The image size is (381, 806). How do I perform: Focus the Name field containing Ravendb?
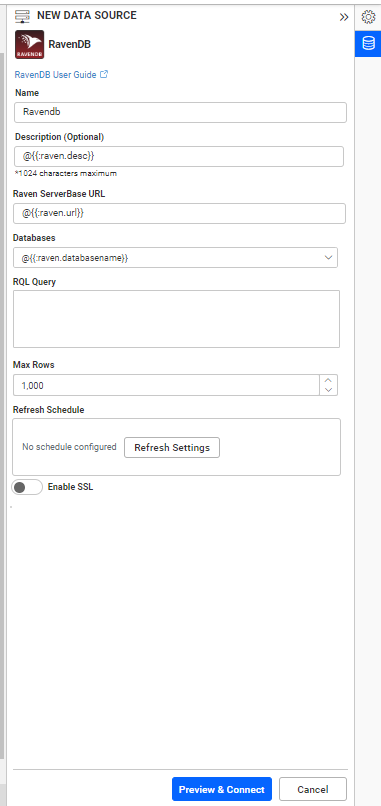coord(180,113)
